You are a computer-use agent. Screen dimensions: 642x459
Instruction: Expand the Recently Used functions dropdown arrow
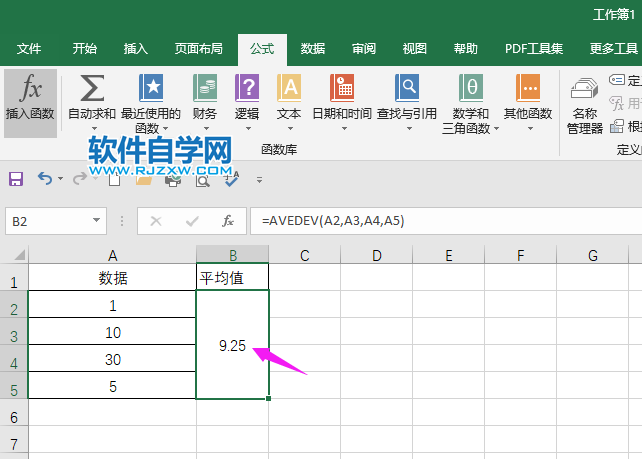coord(165,129)
